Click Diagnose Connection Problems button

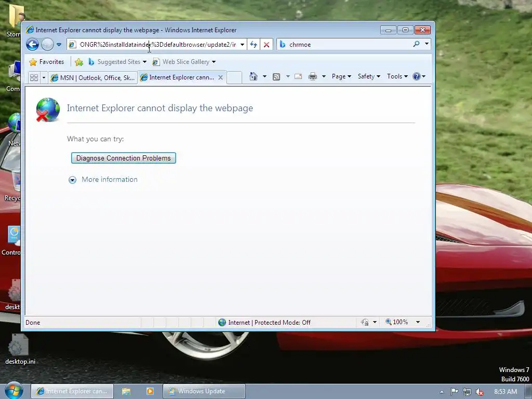pyautogui.click(x=124, y=158)
